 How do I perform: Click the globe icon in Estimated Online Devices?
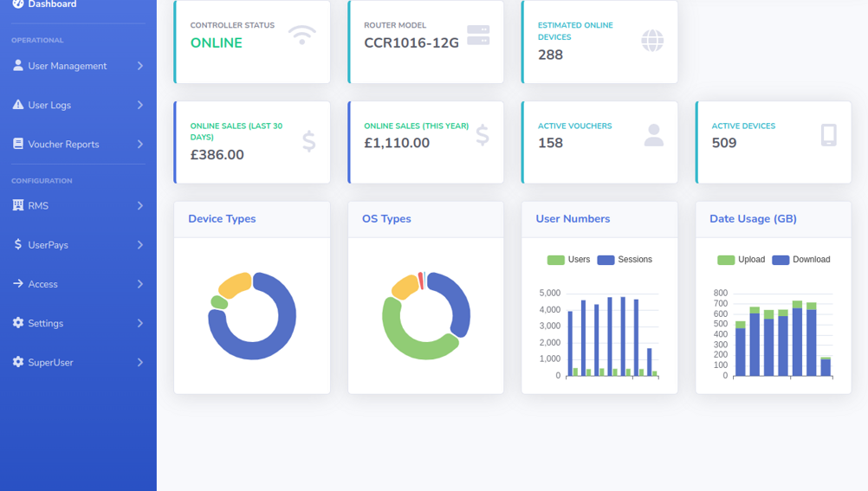(x=652, y=40)
